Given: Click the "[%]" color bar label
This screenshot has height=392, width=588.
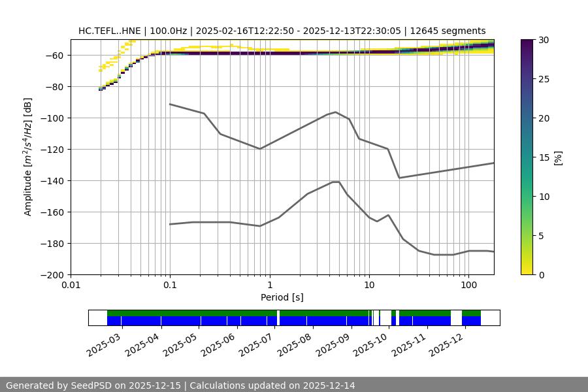Looking at the screenshot, I should tap(557, 157).
